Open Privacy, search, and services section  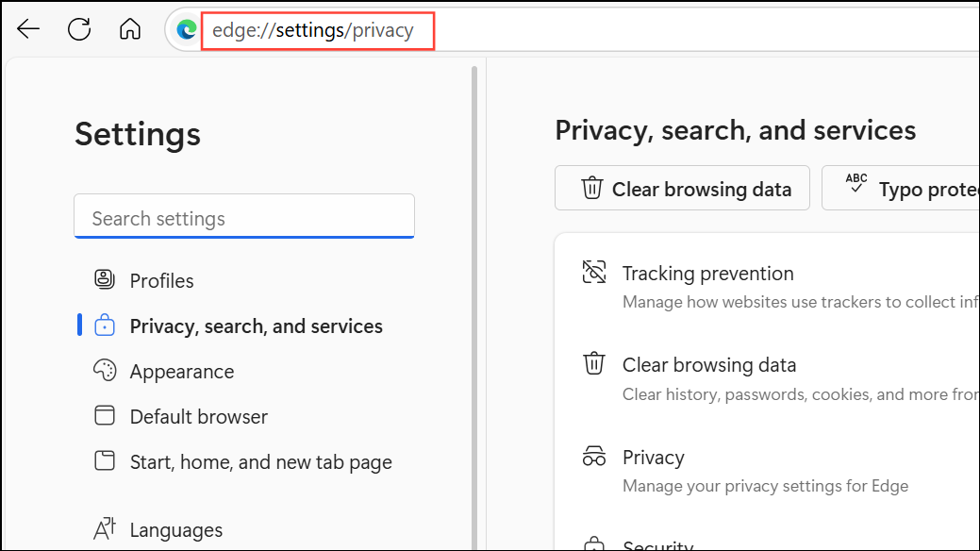pos(257,326)
